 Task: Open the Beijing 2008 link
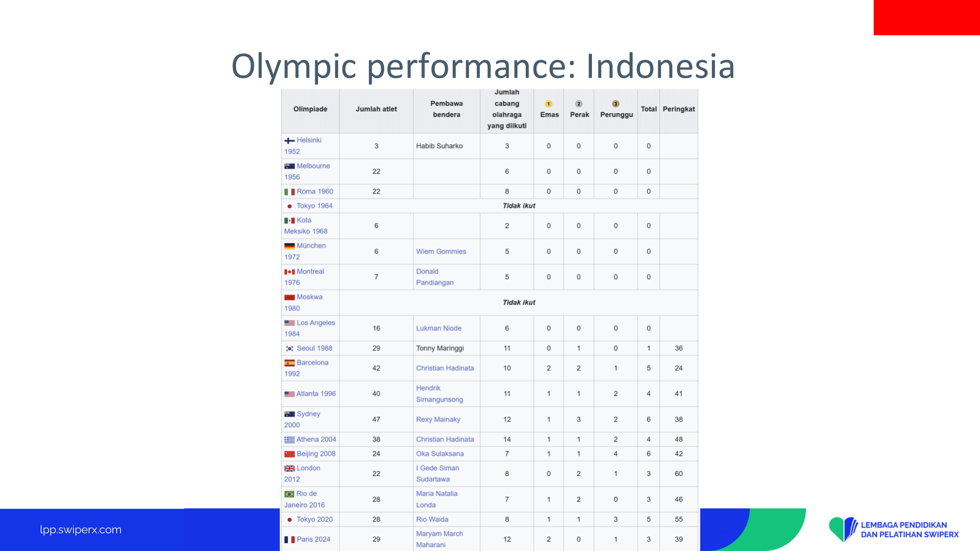[316, 454]
